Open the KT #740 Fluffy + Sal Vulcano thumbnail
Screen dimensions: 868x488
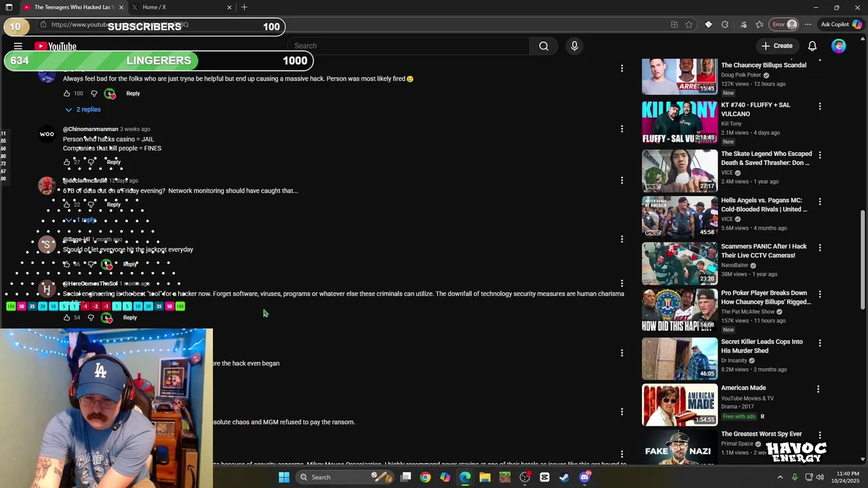679,122
